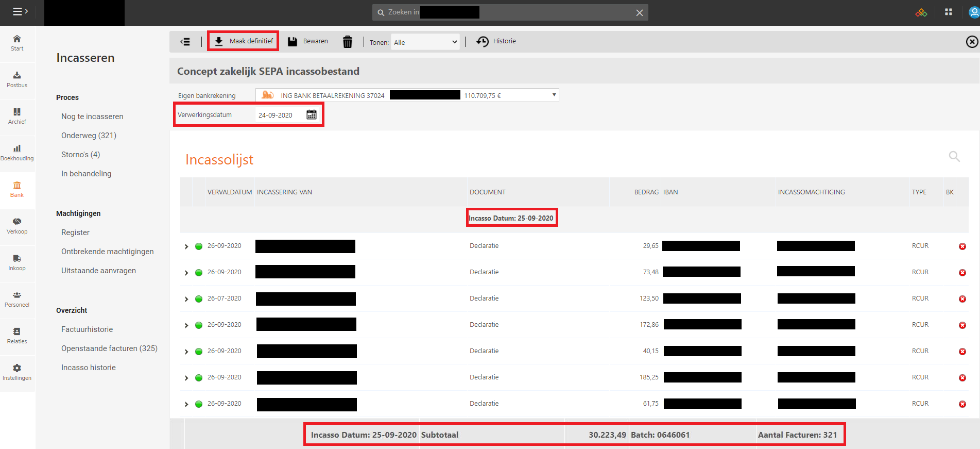Image resolution: width=980 pixels, height=449 pixels.
Task: Click the Maak definitief button
Action: (243, 41)
